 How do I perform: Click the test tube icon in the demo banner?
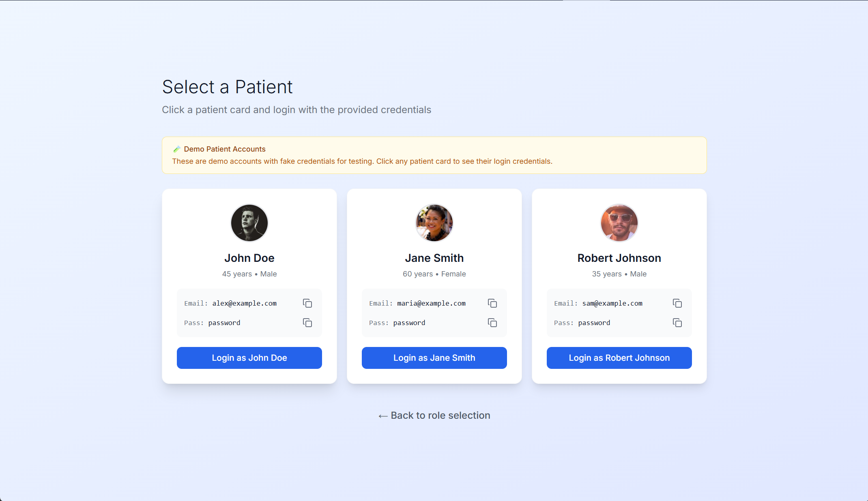[x=176, y=149]
